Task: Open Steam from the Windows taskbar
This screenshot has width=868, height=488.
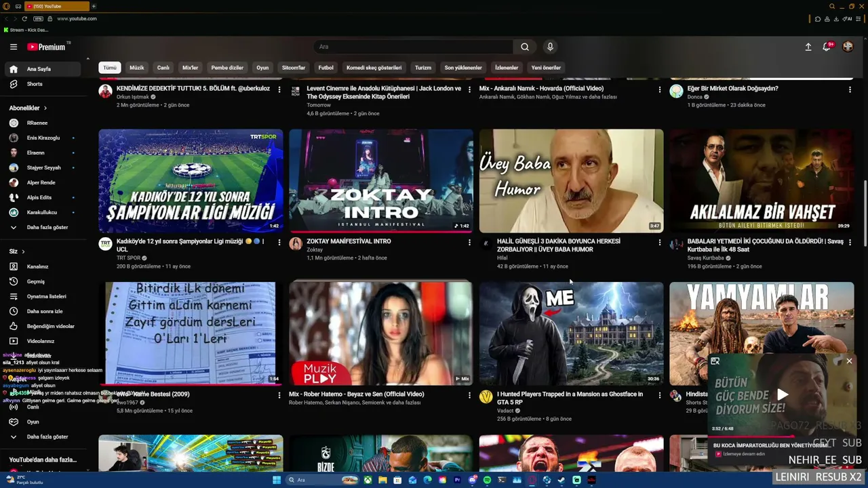Action: point(561,480)
